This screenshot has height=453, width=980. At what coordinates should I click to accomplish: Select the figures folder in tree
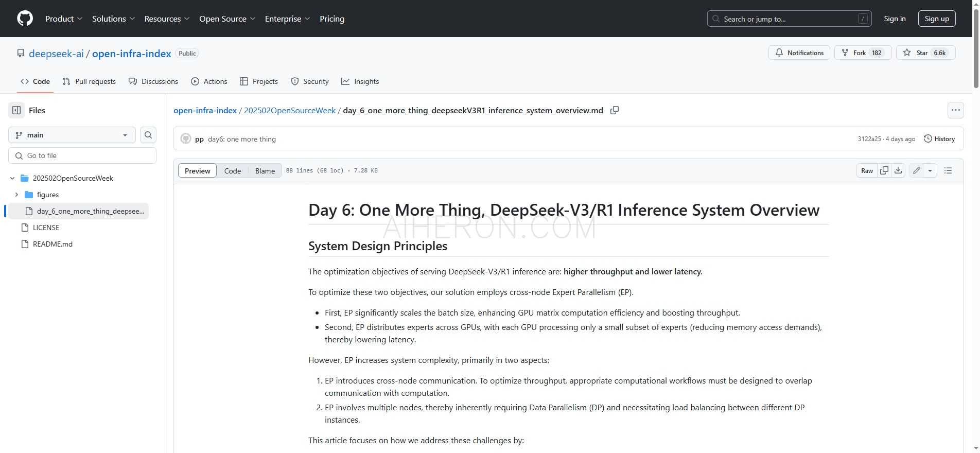[48, 195]
